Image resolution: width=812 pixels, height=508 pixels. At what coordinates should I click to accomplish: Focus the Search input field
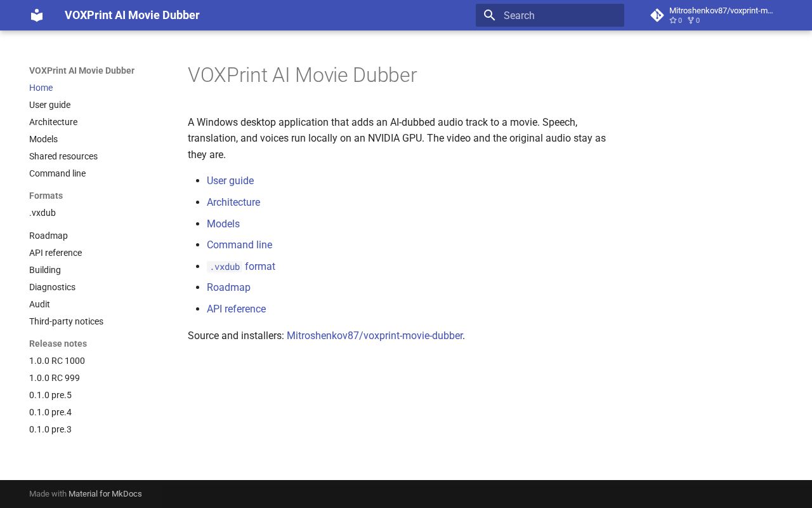click(550, 15)
